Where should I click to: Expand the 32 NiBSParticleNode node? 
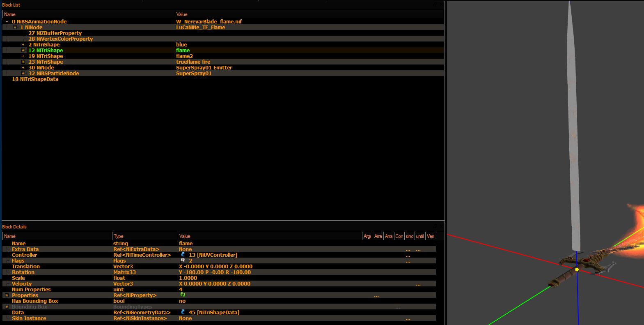(x=23, y=73)
